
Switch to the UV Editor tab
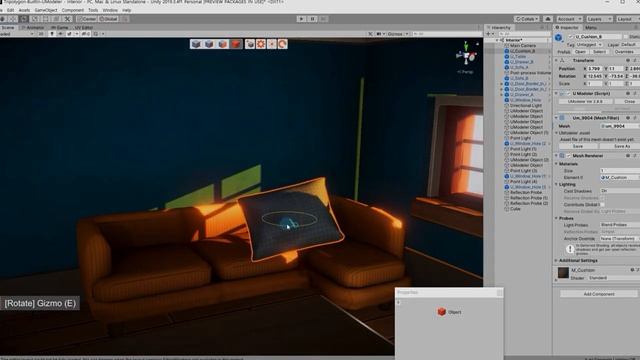point(84,27)
